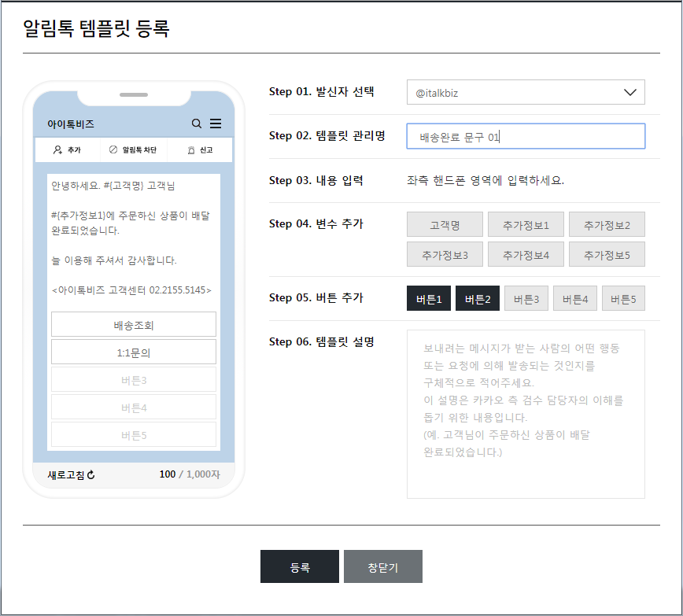Click the Step 06. 템플릿 설명 label

click(322, 341)
